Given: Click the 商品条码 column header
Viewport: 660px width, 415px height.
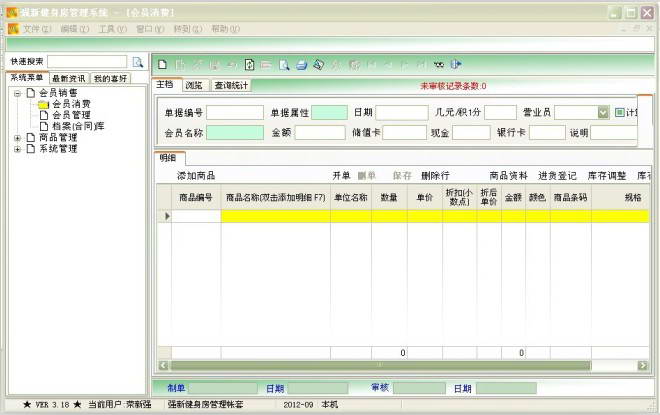Looking at the screenshot, I should click(570, 197).
